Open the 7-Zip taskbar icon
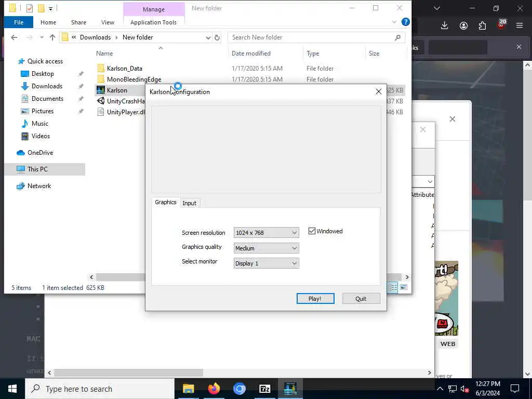 pyautogui.click(x=264, y=389)
